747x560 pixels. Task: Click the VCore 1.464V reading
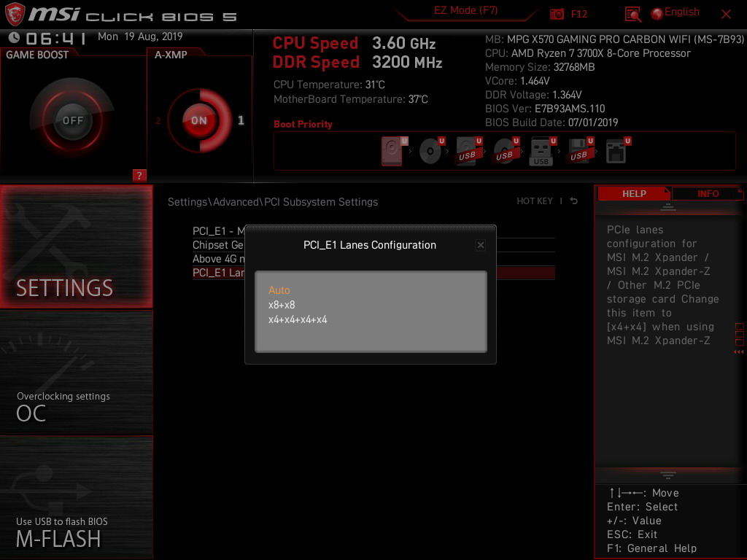click(x=517, y=81)
